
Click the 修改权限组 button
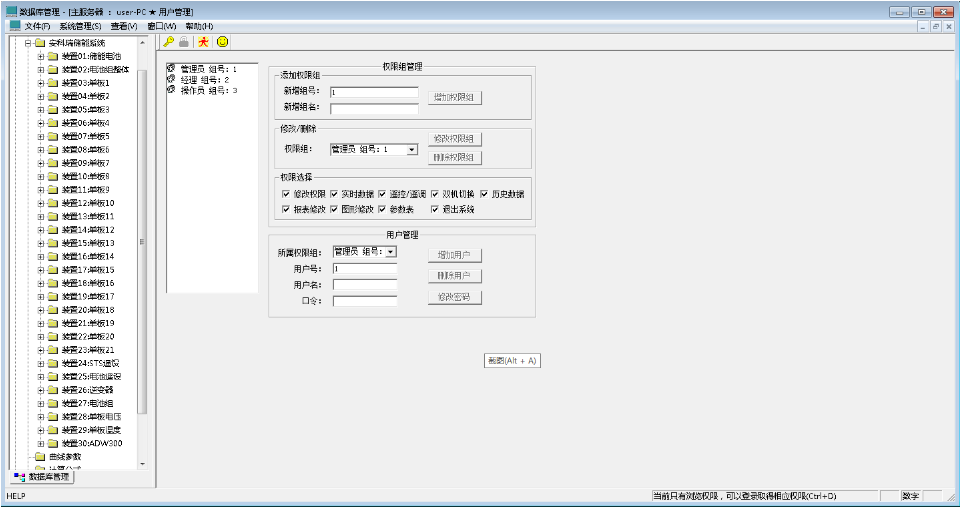point(455,139)
